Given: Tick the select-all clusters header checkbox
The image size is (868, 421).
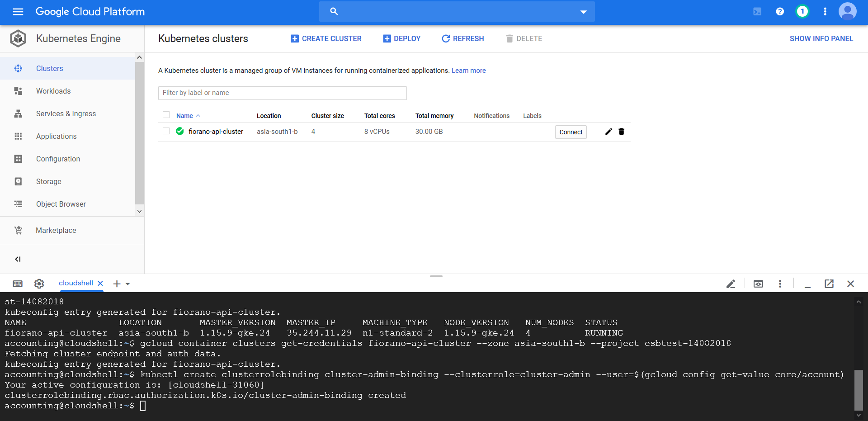Looking at the screenshot, I should pos(166,115).
